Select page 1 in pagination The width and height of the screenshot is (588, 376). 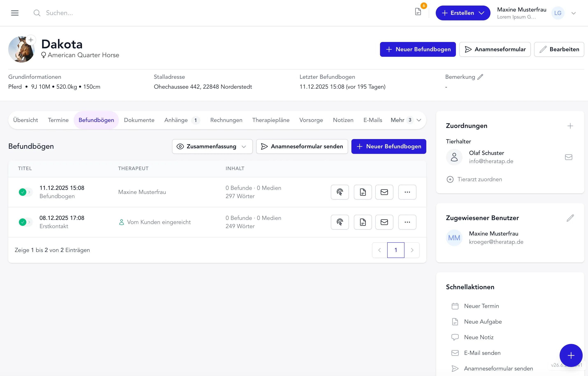396,250
